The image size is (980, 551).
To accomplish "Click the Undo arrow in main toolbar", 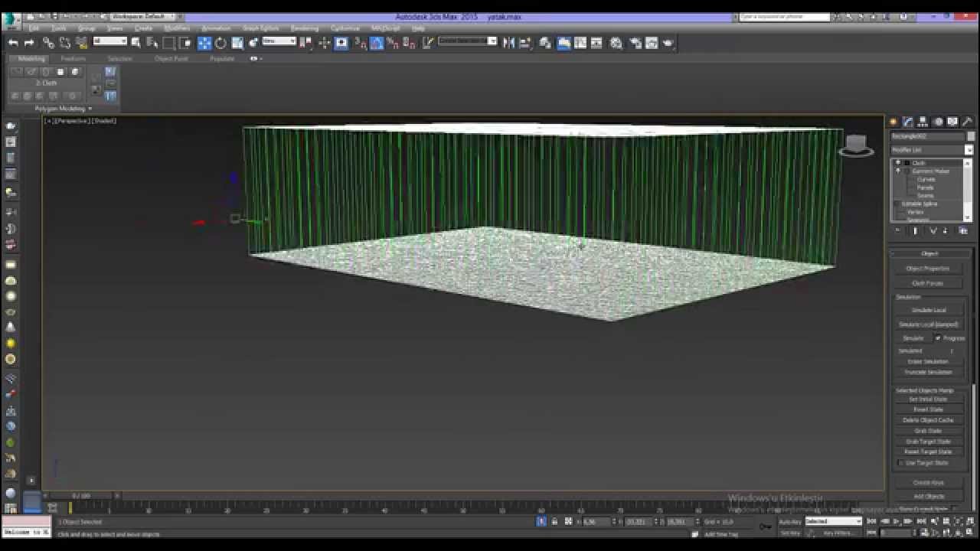I will pyautogui.click(x=13, y=43).
